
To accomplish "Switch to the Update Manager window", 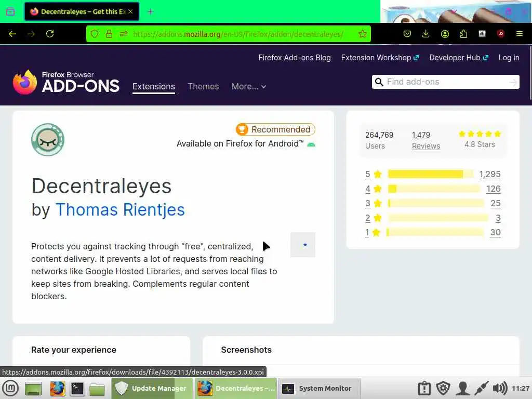I will [152, 388].
